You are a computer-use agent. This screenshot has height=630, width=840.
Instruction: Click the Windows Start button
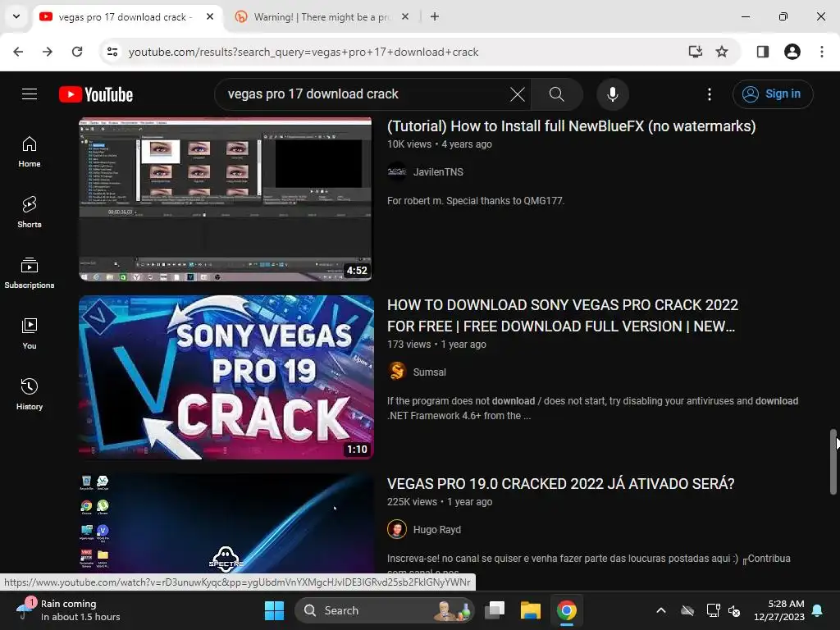274,610
